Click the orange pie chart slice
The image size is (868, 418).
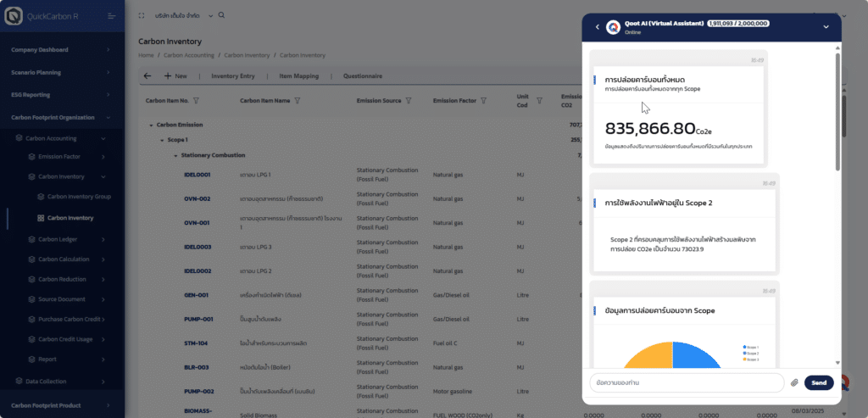click(648, 354)
